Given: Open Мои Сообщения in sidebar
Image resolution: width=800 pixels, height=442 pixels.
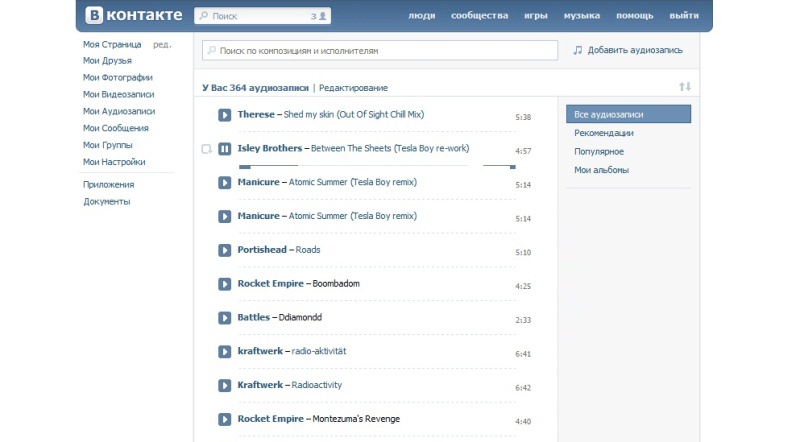Looking at the screenshot, I should (x=116, y=128).
